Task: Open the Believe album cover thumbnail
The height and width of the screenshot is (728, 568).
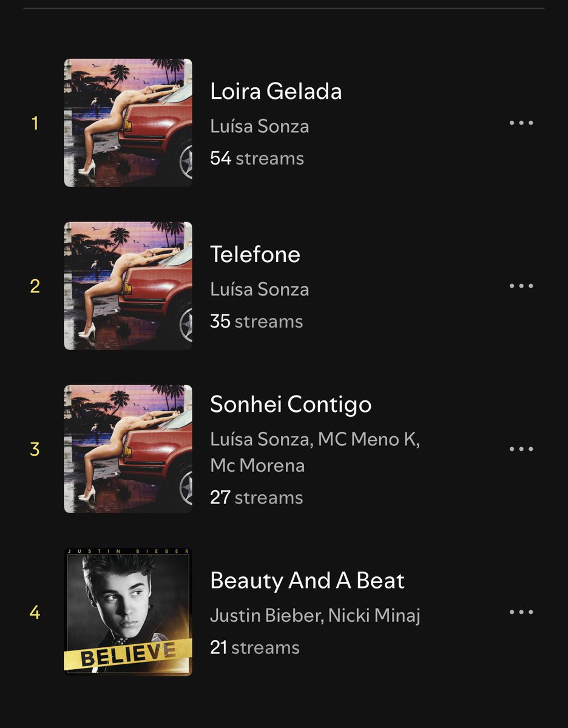Action: pyautogui.click(x=128, y=612)
